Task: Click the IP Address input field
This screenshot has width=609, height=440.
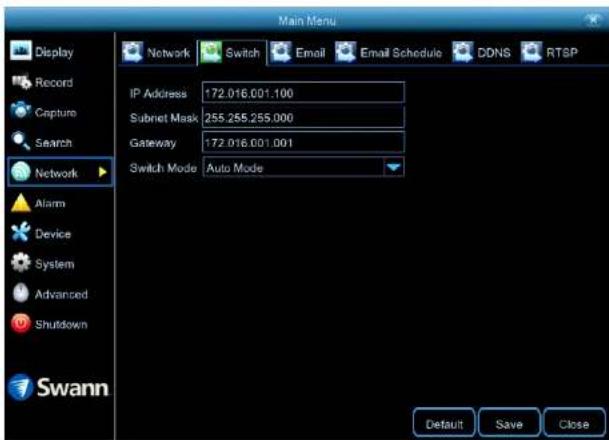Action: (303, 92)
